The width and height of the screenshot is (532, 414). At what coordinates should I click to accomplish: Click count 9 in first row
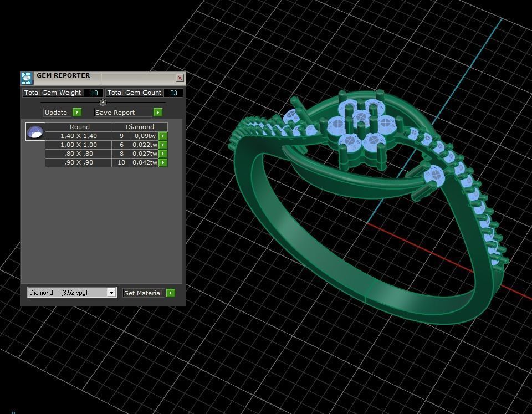pos(121,136)
